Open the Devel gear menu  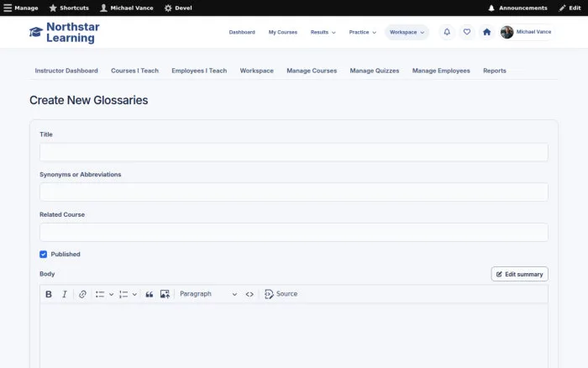pyautogui.click(x=178, y=8)
